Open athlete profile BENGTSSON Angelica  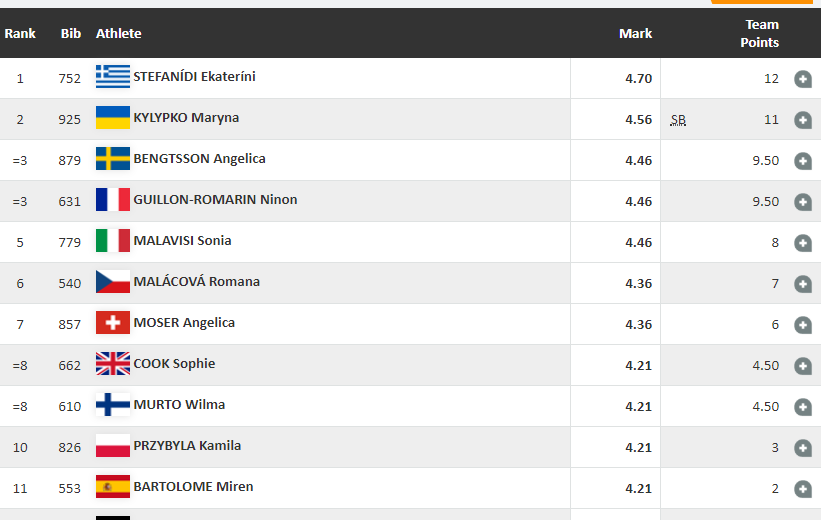click(x=199, y=158)
